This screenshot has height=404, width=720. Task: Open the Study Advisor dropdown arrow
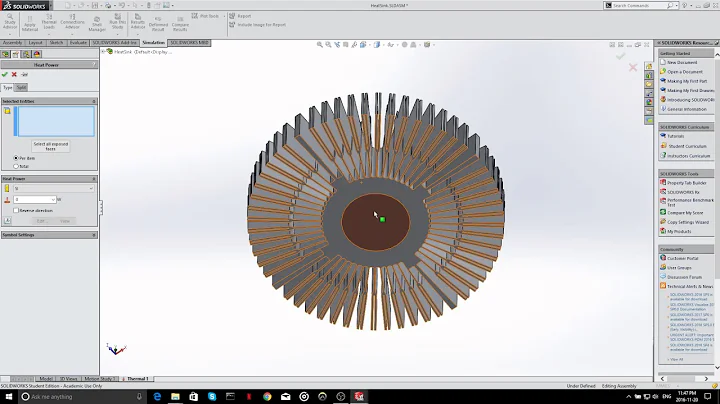tap(10, 34)
